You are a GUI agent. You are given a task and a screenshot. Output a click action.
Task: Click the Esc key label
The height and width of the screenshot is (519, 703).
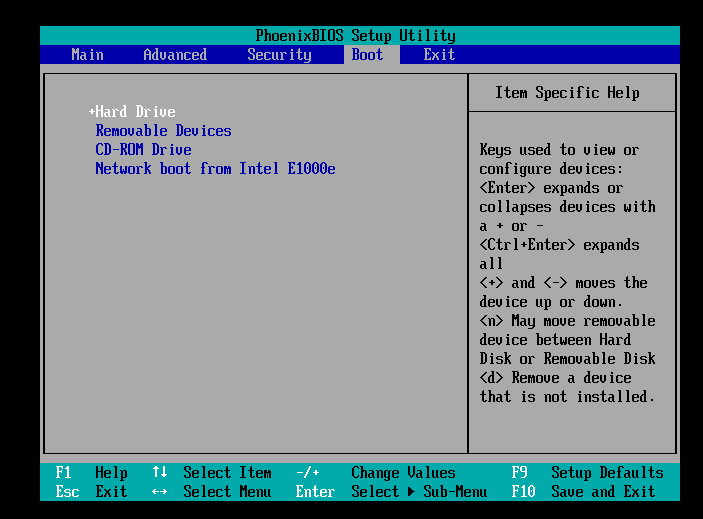pos(67,492)
